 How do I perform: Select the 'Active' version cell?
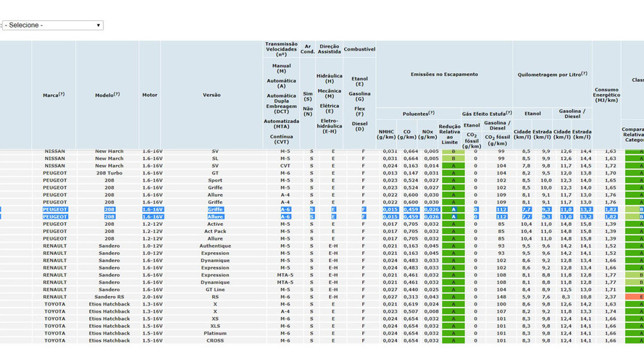point(215,224)
